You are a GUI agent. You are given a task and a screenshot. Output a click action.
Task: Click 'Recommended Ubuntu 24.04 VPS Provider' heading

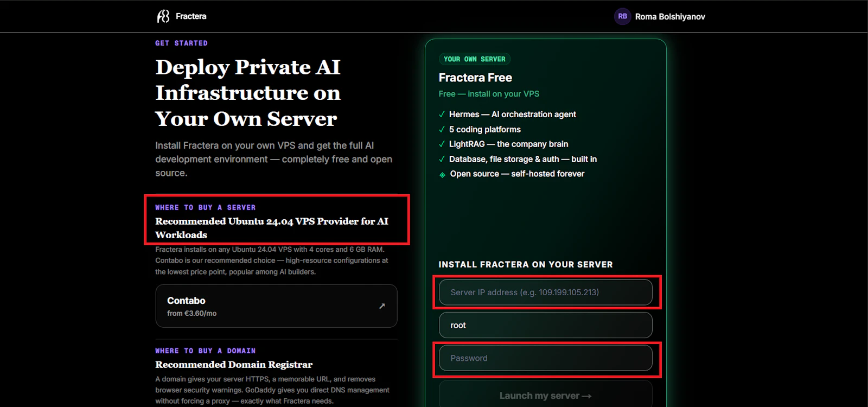pos(272,228)
